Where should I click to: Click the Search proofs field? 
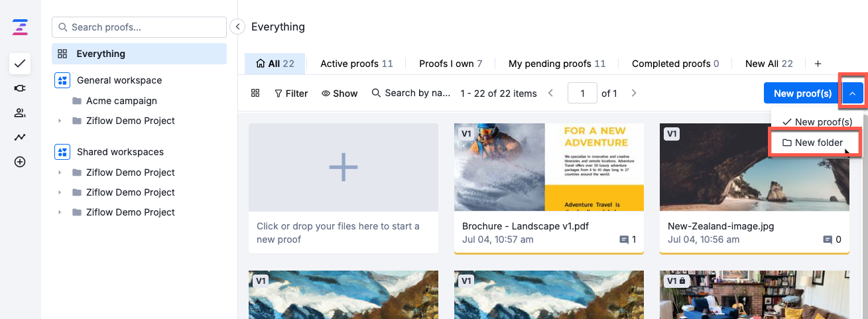click(x=139, y=27)
